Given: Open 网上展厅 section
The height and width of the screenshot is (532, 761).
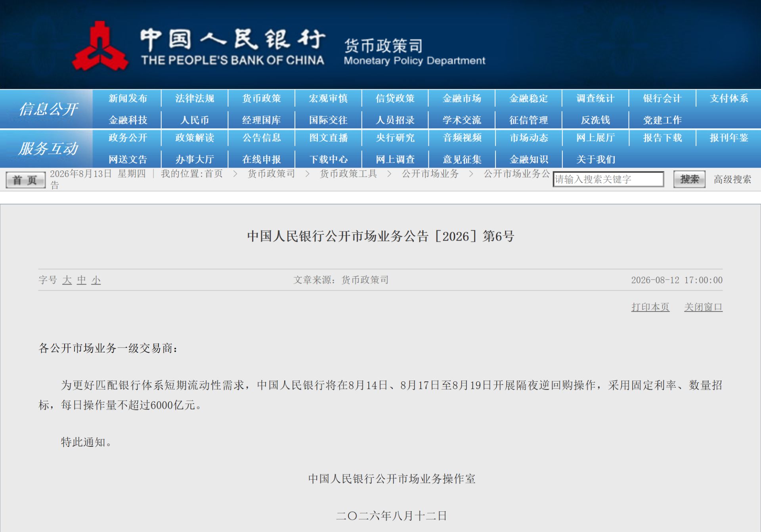Looking at the screenshot, I should [x=595, y=138].
